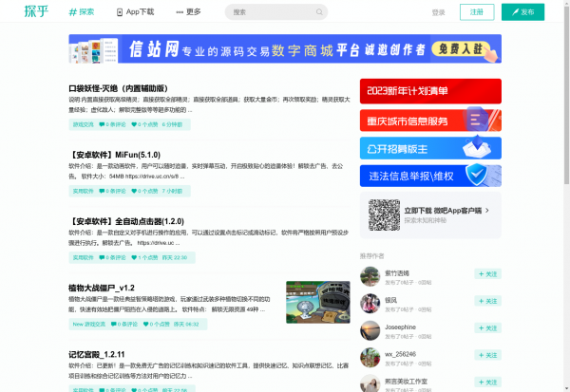Screen dimensions: 570x392
Task: Click the 探乎 site logo
Action: tap(34, 11)
